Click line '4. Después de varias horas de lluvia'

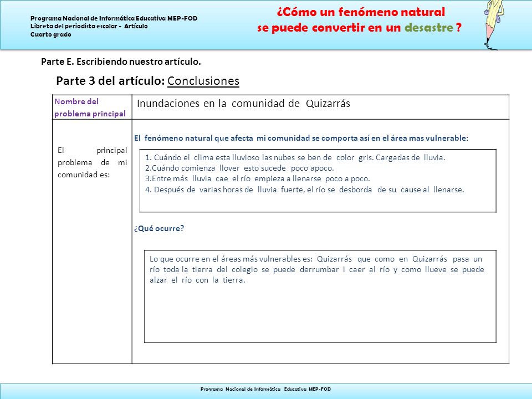305,190
